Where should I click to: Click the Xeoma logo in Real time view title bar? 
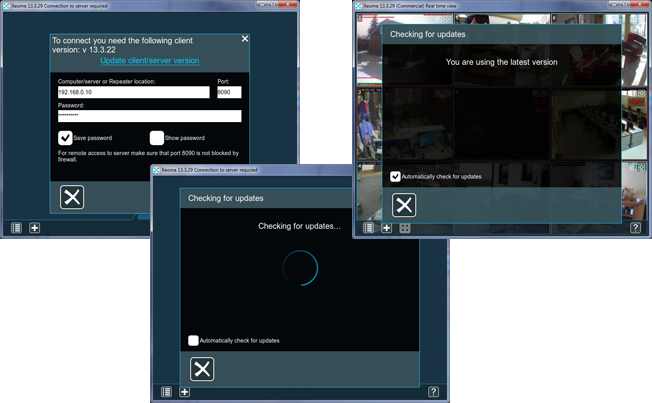click(358, 6)
